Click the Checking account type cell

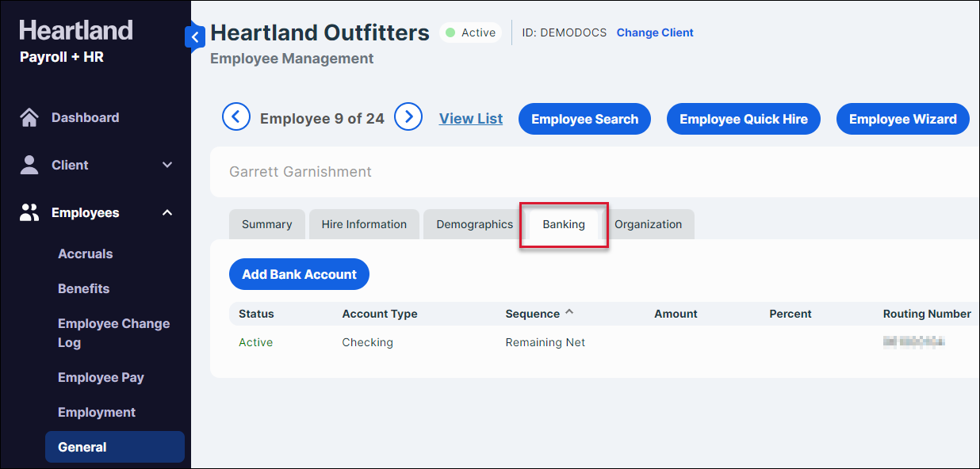click(367, 342)
